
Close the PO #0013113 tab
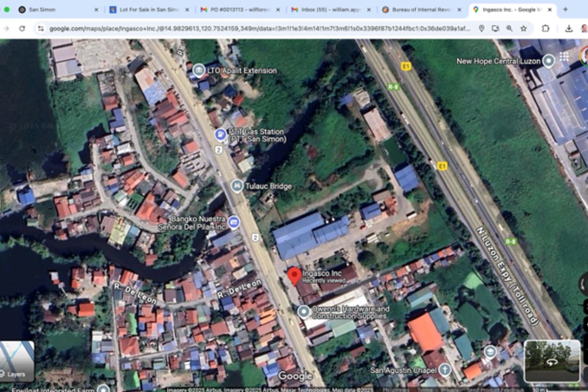[278, 10]
